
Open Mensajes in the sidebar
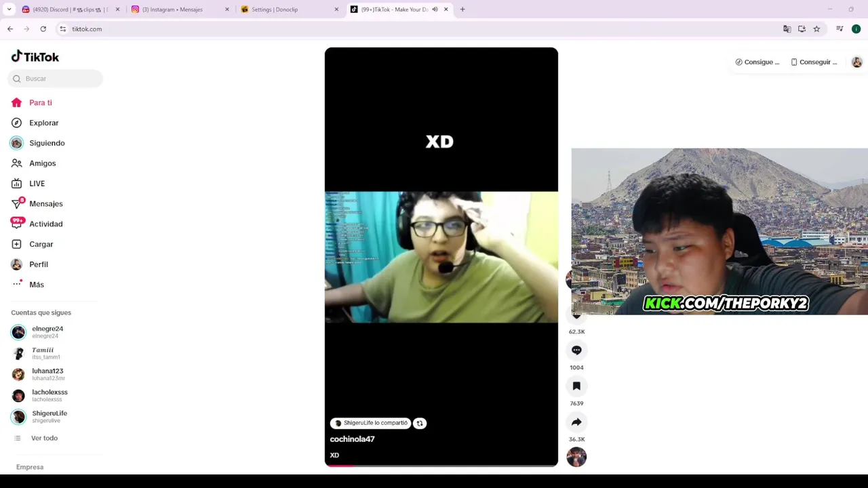45,203
